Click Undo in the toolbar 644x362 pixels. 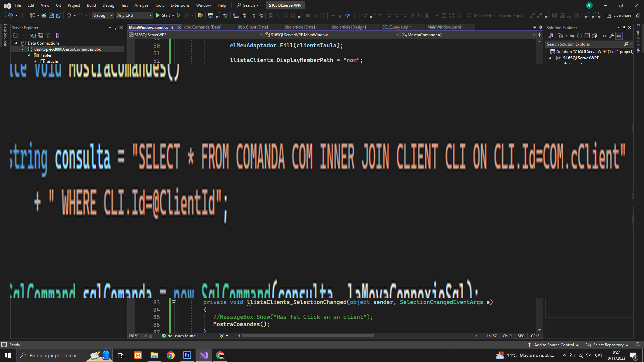[68, 15]
